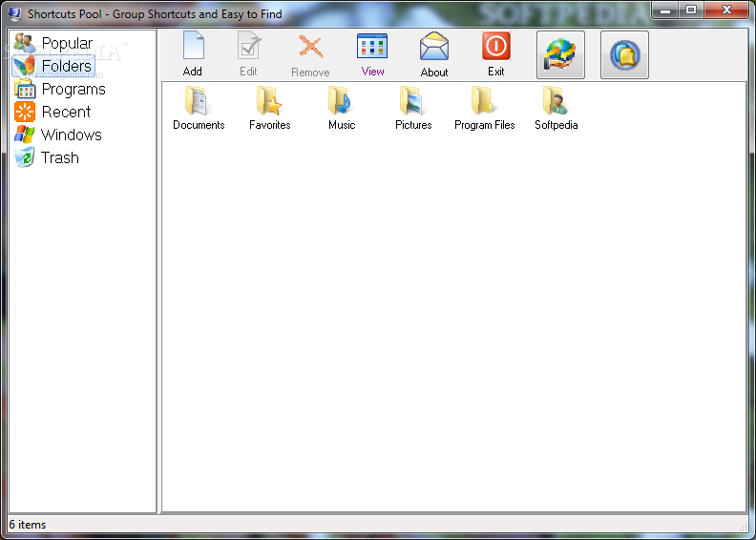This screenshot has height=540, width=756.
Task: Switch to the Recent category label
Action: coord(66,112)
